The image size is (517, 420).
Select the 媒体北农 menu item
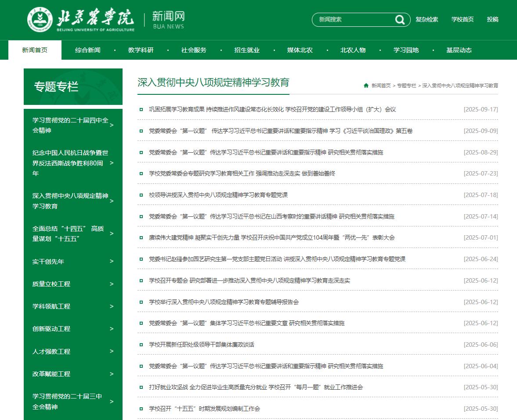300,50
